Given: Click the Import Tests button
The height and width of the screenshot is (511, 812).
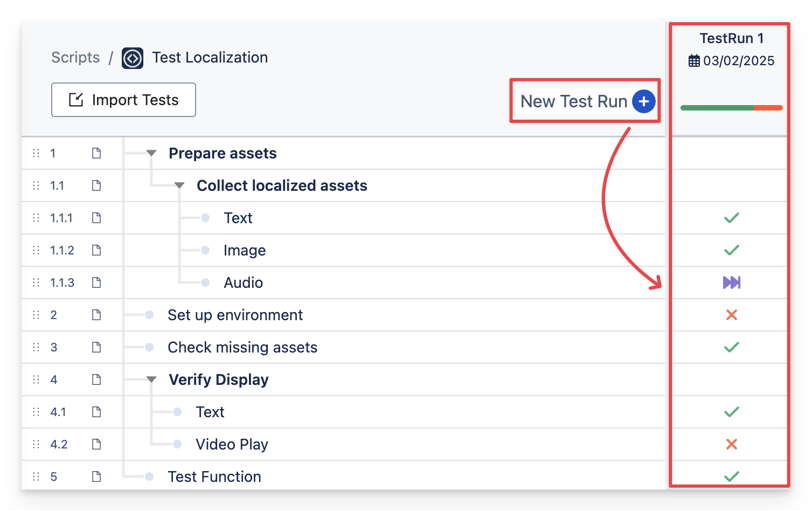Looking at the screenshot, I should pyautogui.click(x=123, y=100).
